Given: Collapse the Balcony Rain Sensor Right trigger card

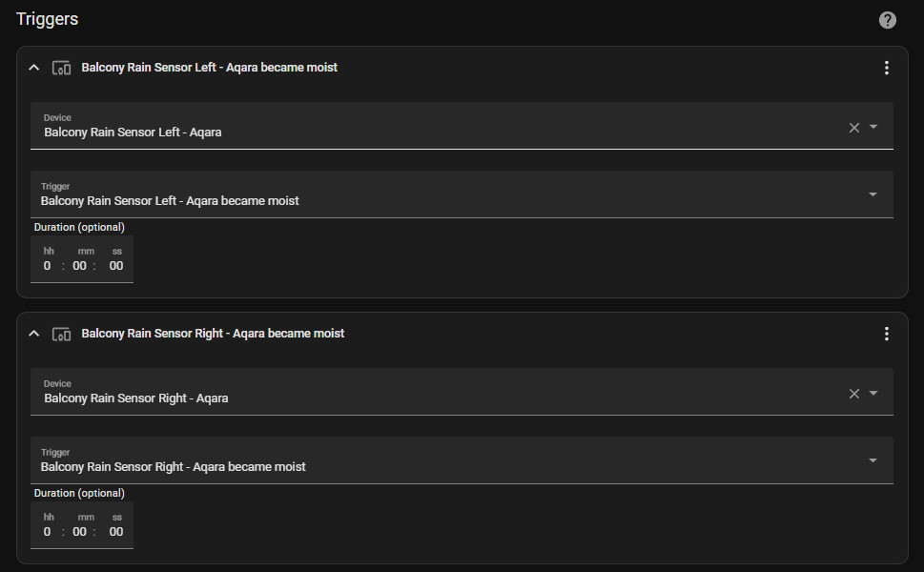Looking at the screenshot, I should (x=34, y=334).
